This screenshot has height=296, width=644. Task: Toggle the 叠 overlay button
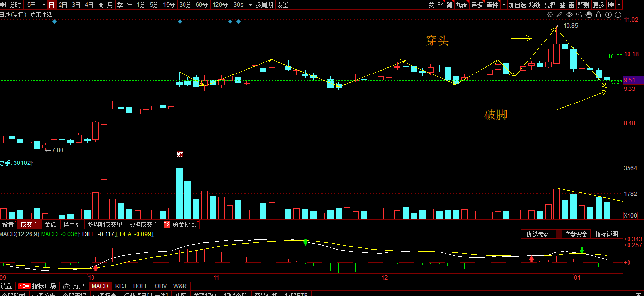pos(562,5)
